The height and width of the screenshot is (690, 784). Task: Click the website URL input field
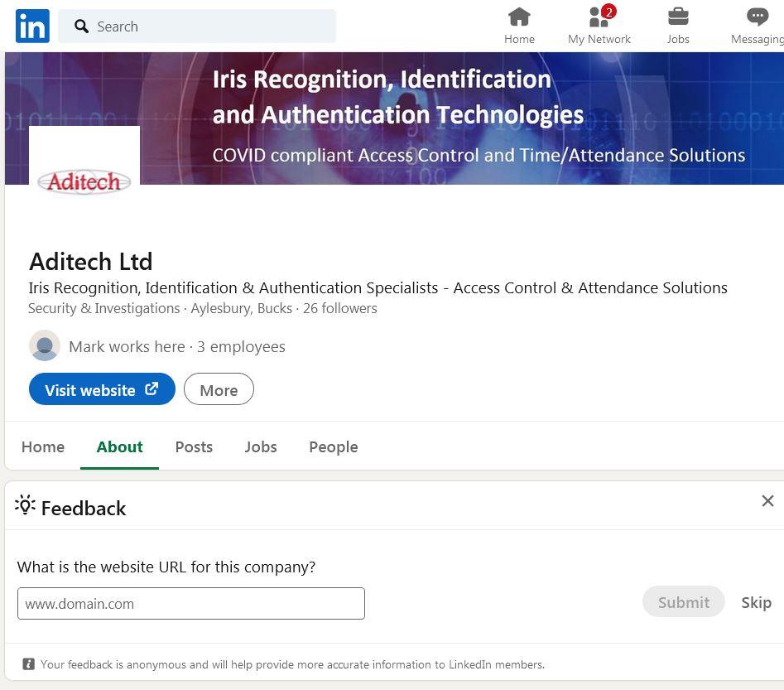[x=191, y=603]
